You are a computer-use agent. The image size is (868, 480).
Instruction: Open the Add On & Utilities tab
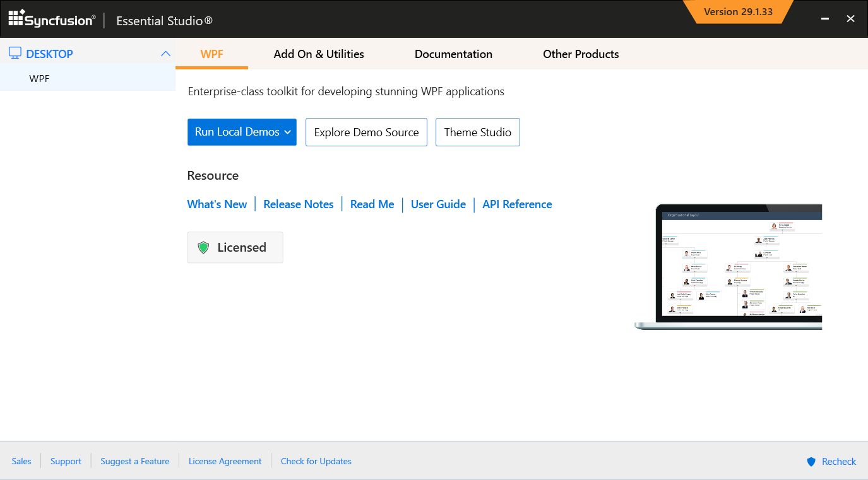tap(319, 54)
